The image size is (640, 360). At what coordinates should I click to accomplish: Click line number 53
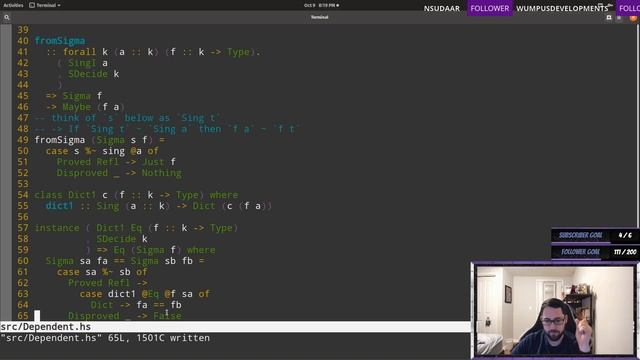pos(23,184)
